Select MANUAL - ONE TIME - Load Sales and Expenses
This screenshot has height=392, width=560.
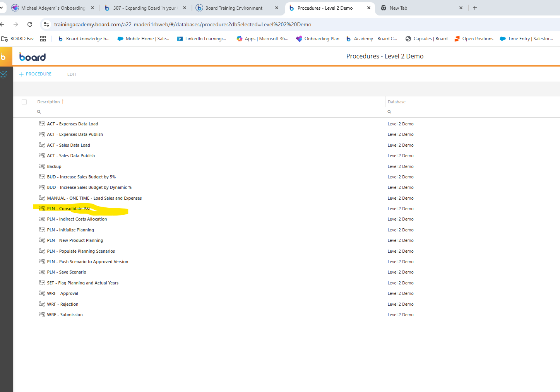[x=94, y=198]
